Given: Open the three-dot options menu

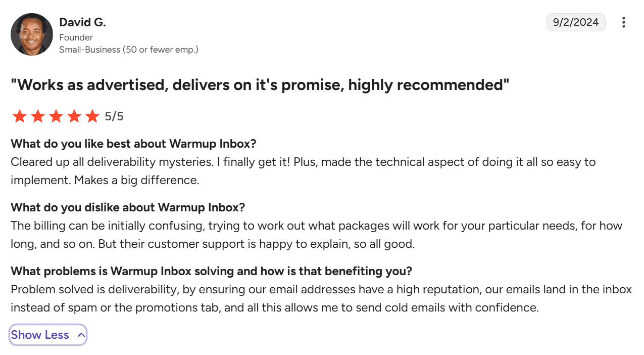Looking at the screenshot, I should coord(624,22).
